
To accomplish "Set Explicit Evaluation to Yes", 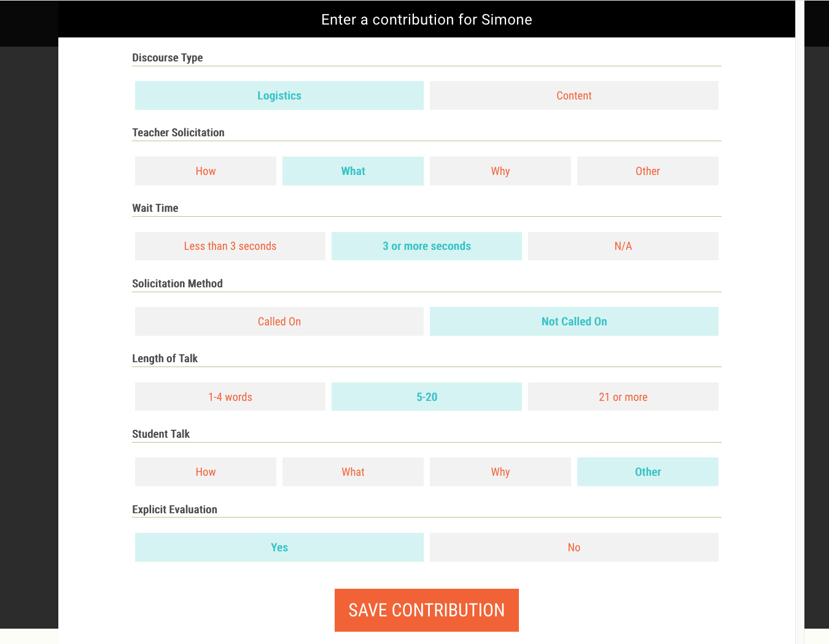I will (x=279, y=548).
